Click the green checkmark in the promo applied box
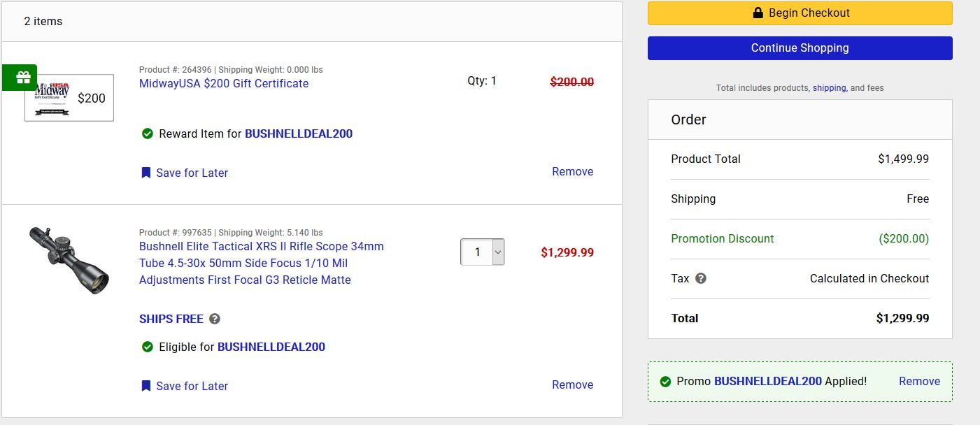The width and height of the screenshot is (980, 425). click(x=665, y=382)
